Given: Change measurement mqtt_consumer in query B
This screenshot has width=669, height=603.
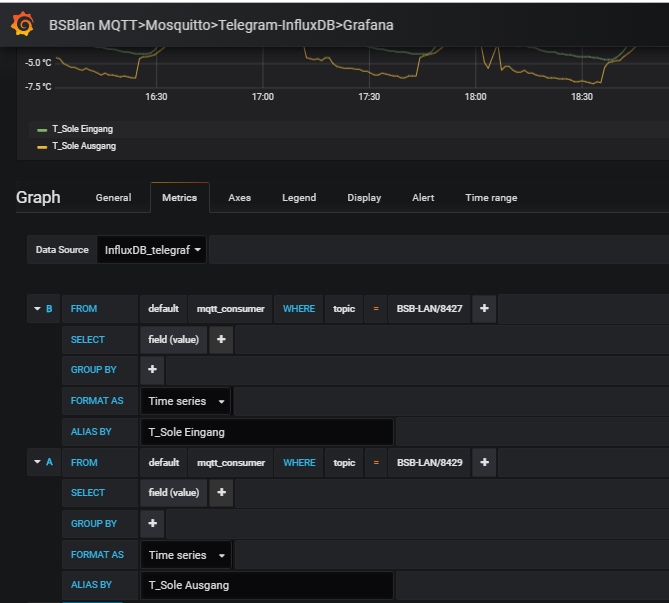Looking at the screenshot, I should (230, 309).
